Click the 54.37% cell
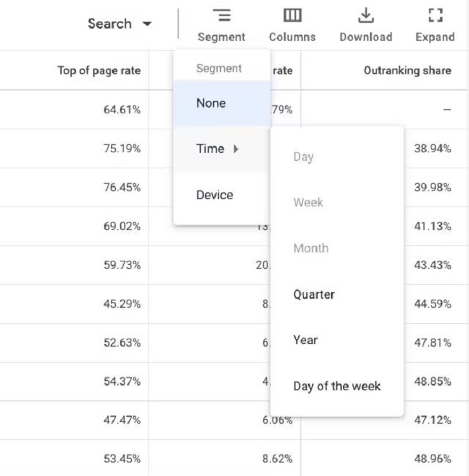 point(122,381)
